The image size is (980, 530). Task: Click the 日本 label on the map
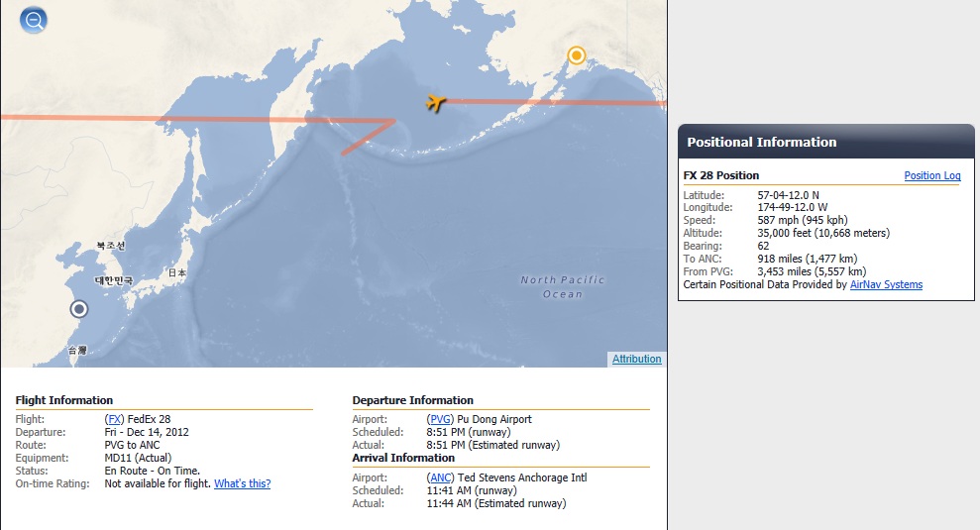(176, 273)
